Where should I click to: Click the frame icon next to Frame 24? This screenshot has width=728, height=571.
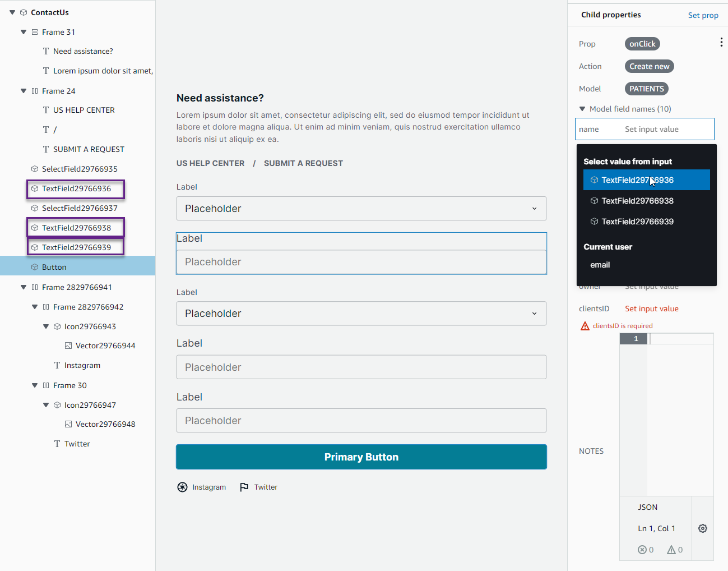pyautogui.click(x=34, y=90)
